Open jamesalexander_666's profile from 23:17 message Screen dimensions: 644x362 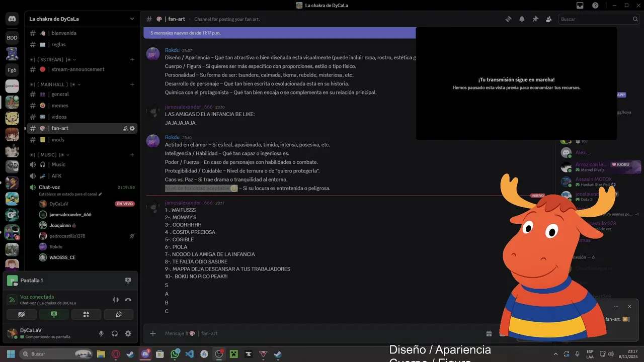pyautogui.click(x=189, y=203)
